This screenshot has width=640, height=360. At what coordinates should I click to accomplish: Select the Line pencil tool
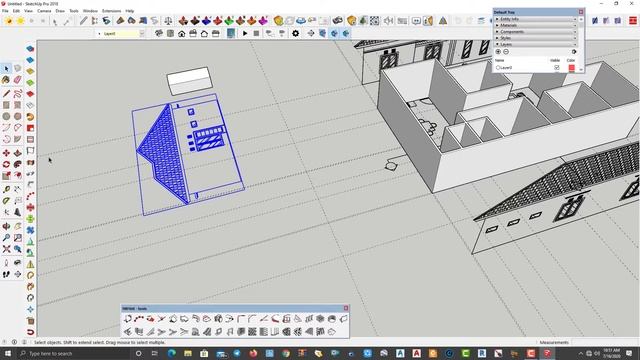[6, 94]
